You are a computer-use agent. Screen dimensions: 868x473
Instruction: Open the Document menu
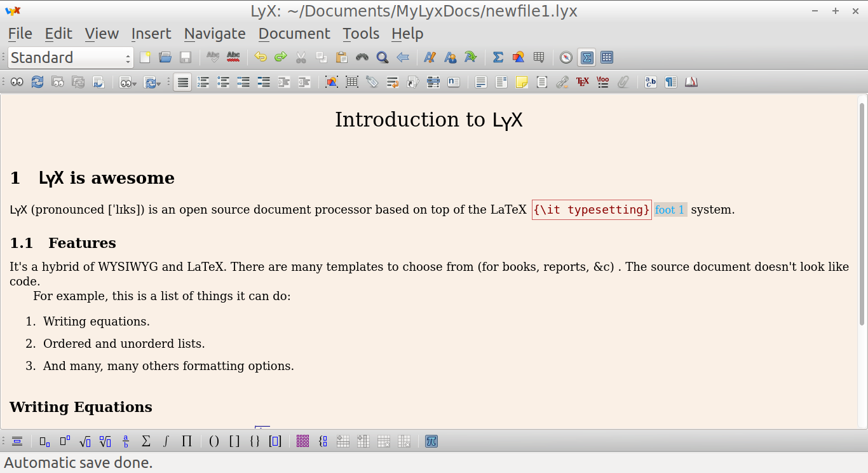pyautogui.click(x=294, y=34)
